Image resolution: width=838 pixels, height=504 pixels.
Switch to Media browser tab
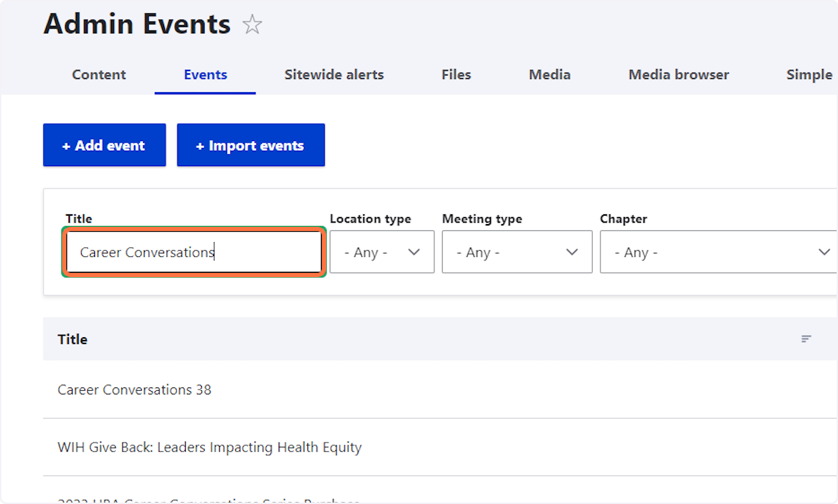coord(679,75)
